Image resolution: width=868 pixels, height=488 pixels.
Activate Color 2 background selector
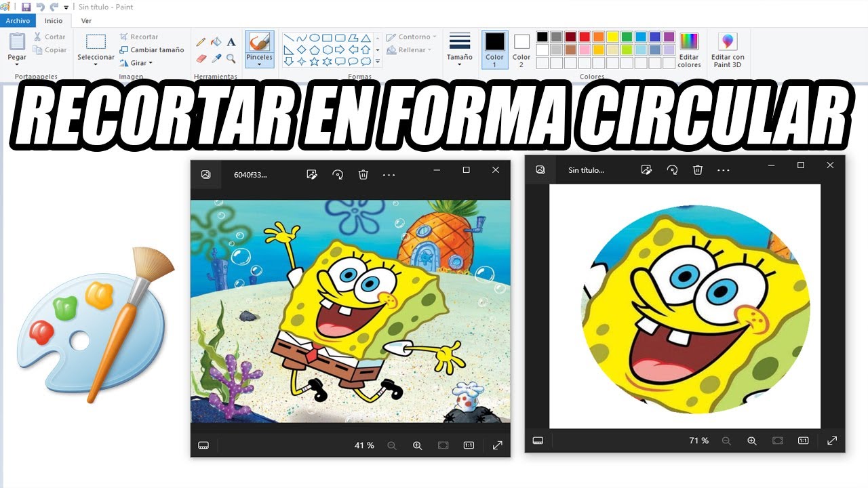521,49
